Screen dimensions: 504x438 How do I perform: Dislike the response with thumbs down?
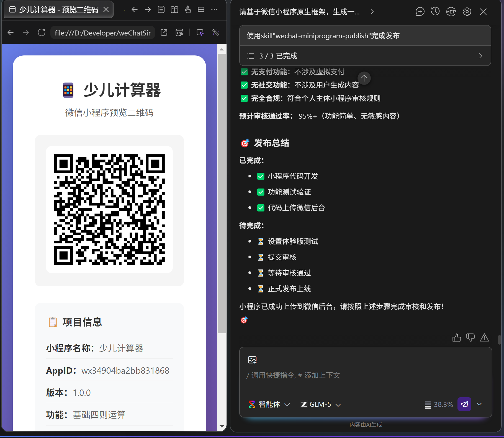470,338
